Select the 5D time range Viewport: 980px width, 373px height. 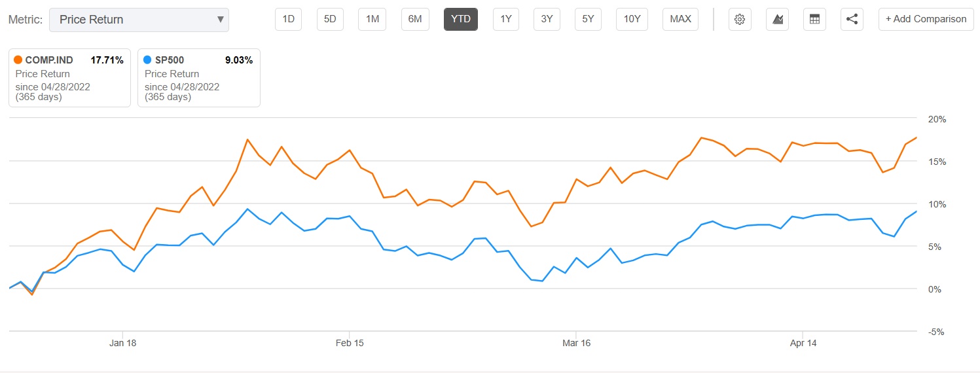tap(330, 19)
